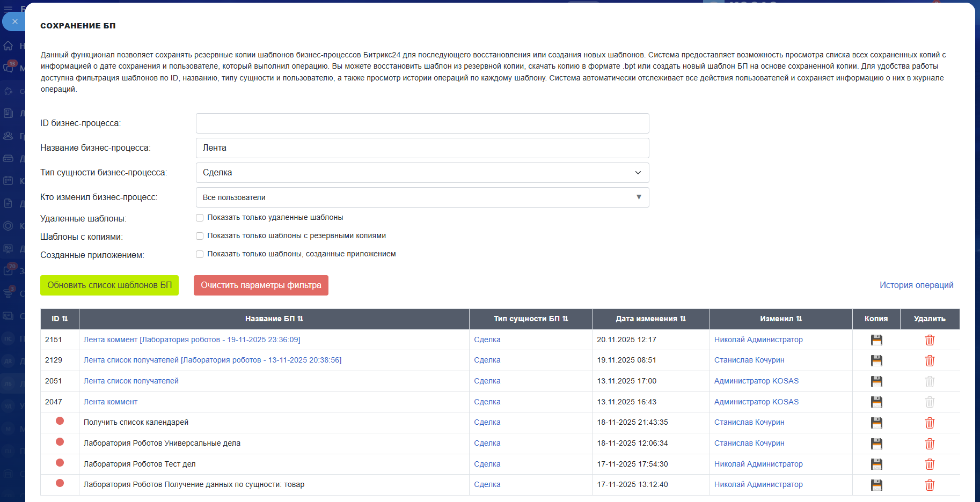Click Обновить список шаблонов БП button
The width and height of the screenshot is (980, 502).
[x=109, y=285]
